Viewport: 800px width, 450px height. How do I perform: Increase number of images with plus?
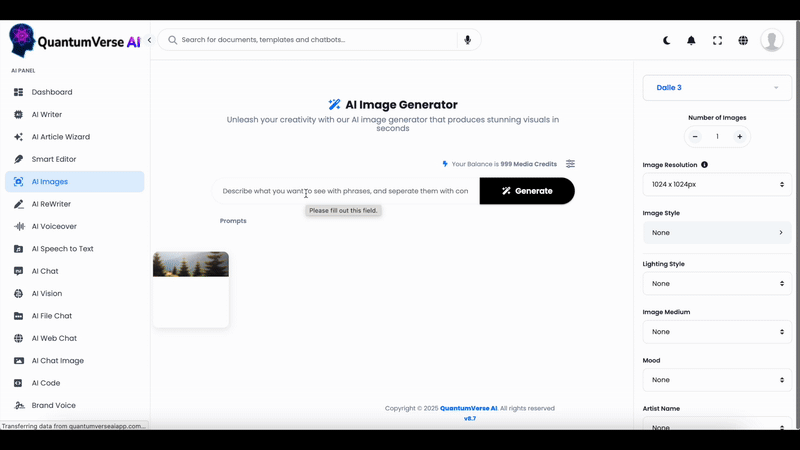tap(740, 136)
